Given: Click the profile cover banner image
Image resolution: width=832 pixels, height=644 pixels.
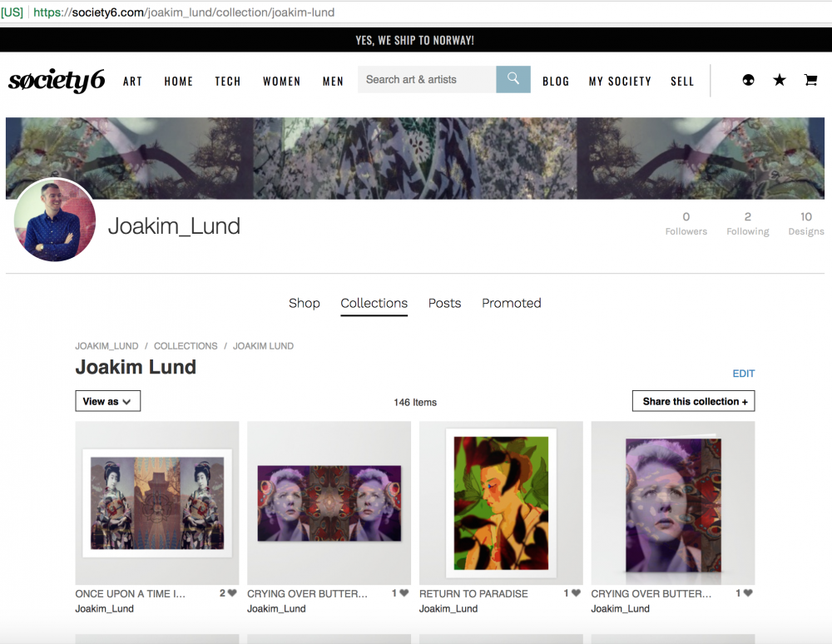Looking at the screenshot, I should point(415,158).
